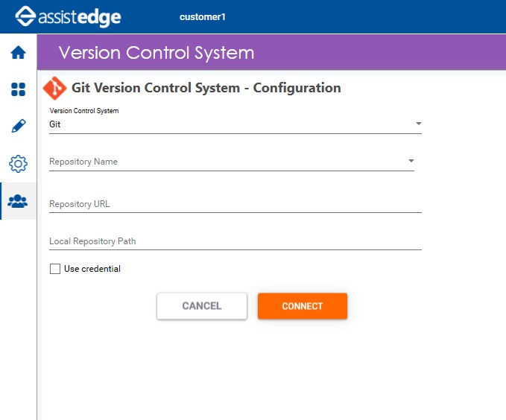Open the users group icon in the sidebar
Viewport: 506px width, 420px height.
point(18,201)
